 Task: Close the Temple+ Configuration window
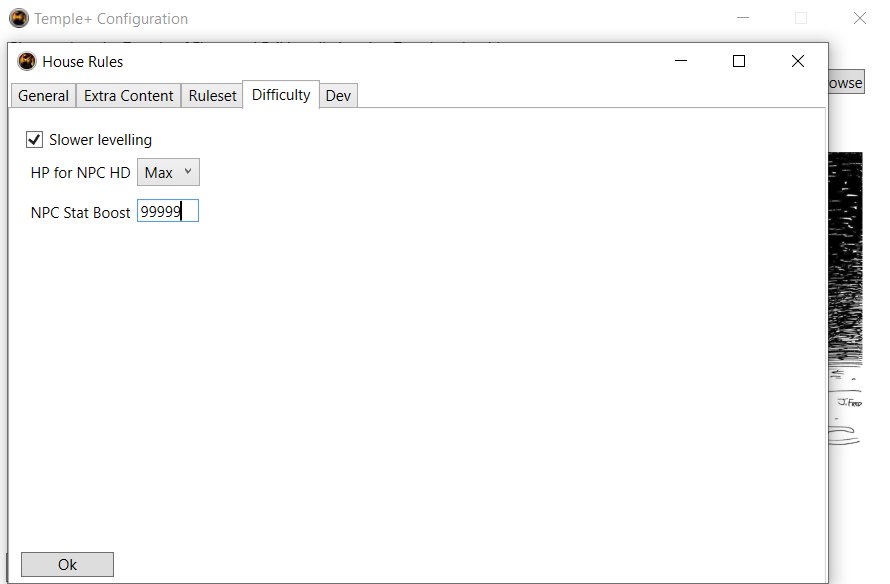[x=859, y=18]
